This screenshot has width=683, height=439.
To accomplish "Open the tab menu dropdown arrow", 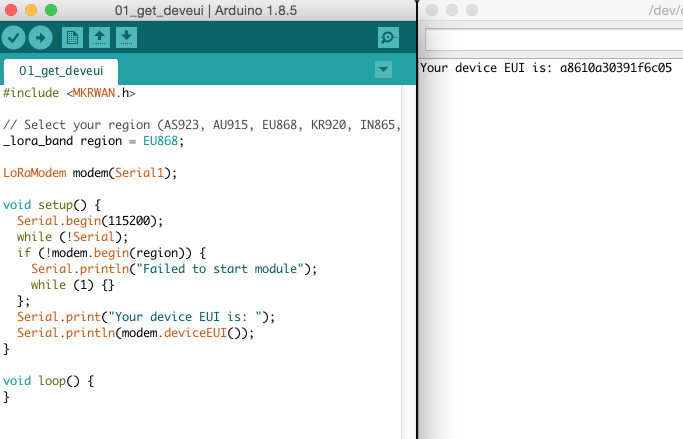I will 383,69.
